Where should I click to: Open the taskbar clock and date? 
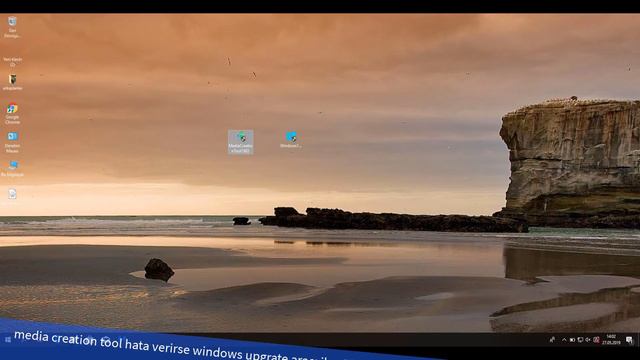[x=611, y=340]
